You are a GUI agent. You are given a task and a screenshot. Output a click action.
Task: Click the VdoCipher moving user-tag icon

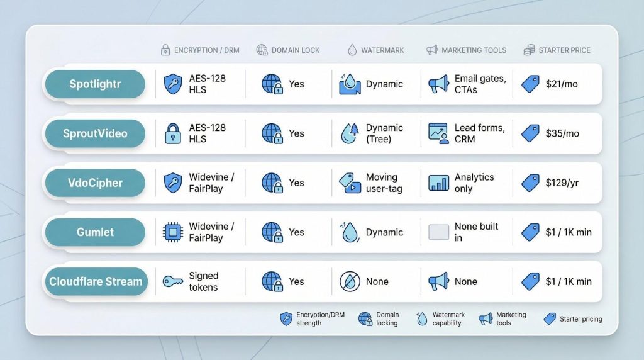350,183
